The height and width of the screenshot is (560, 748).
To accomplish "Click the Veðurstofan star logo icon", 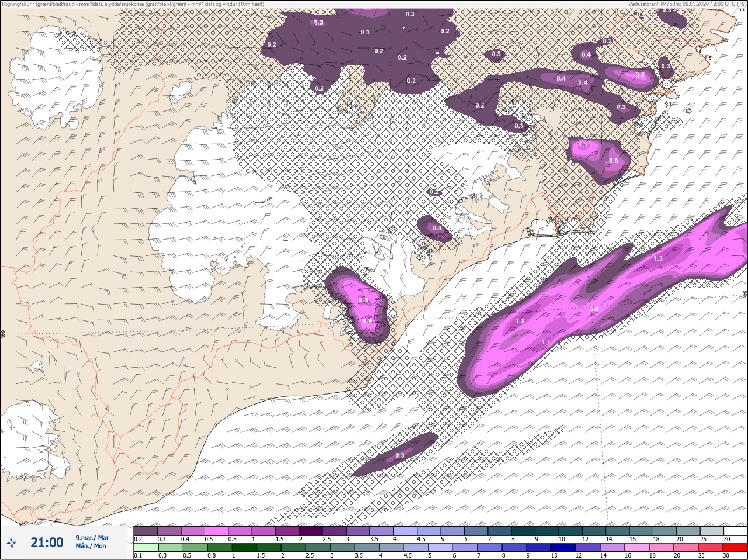I will (12, 542).
